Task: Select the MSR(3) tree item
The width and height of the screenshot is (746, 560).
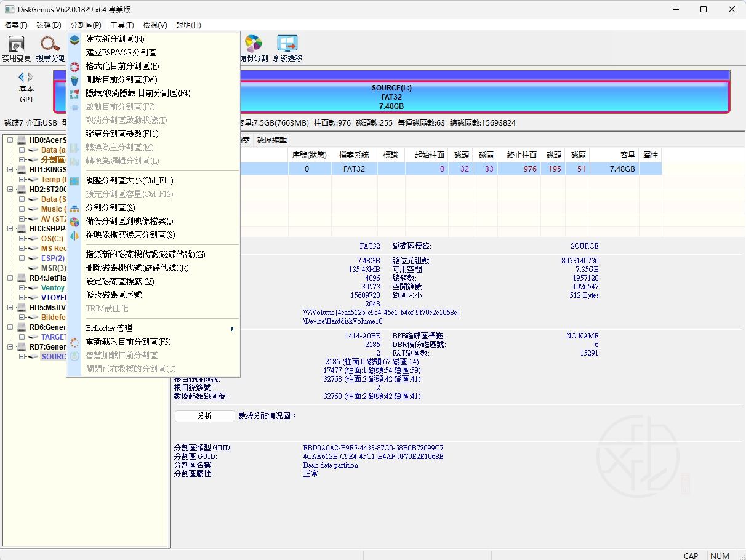Action: pyautogui.click(x=54, y=268)
